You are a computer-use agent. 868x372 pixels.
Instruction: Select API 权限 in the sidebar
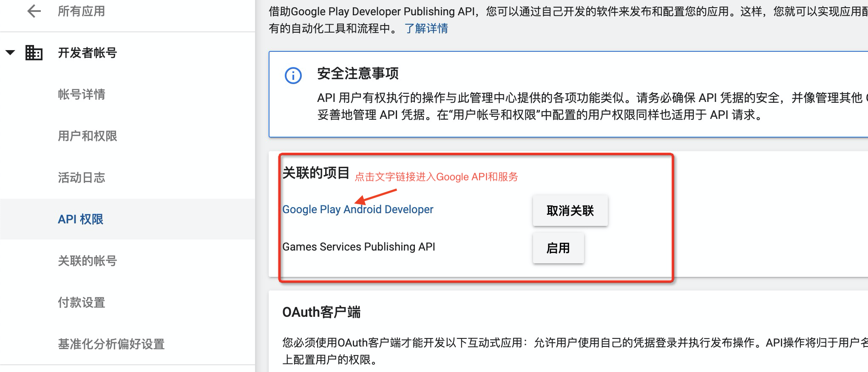[80, 219]
